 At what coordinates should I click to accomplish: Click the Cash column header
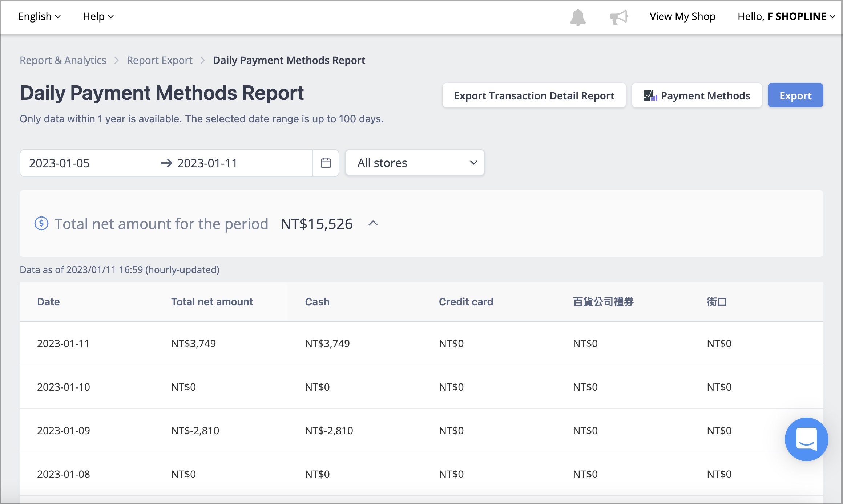317,302
